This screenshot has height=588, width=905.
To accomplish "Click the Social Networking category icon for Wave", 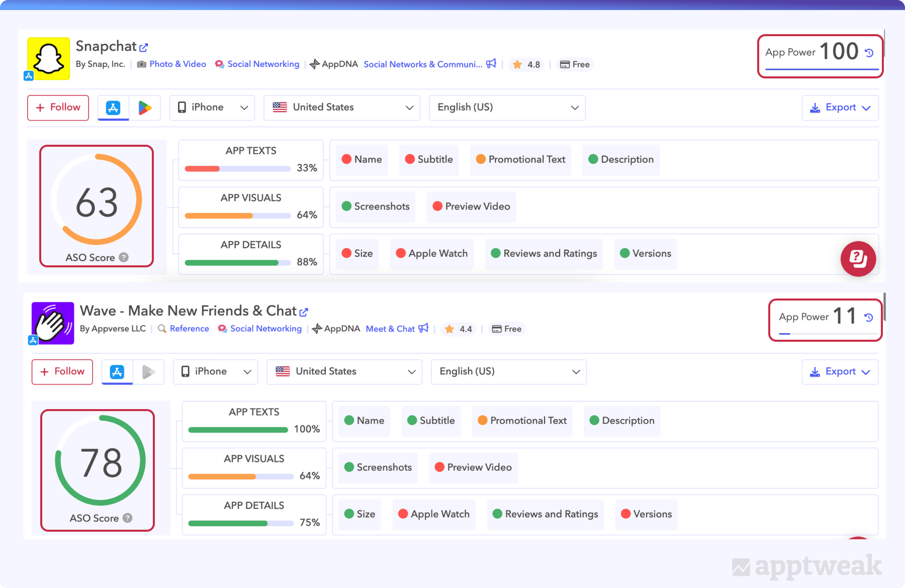I will pyautogui.click(x=222, y=329).
